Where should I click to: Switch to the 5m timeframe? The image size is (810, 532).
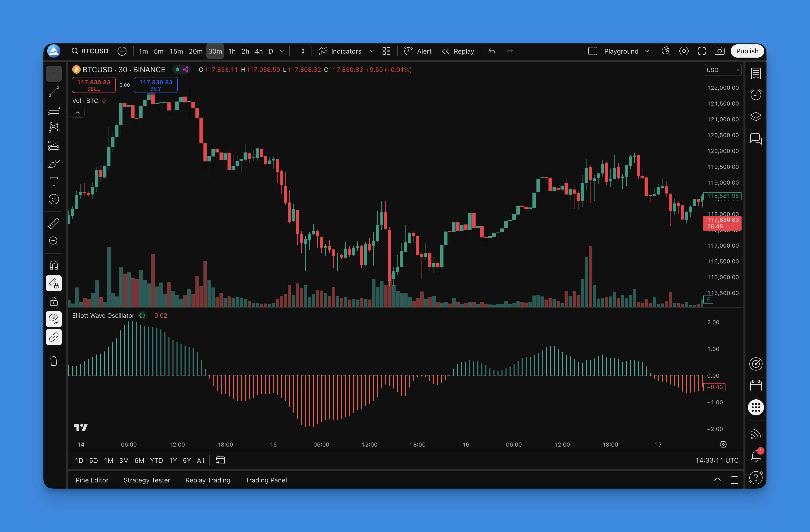159,51
